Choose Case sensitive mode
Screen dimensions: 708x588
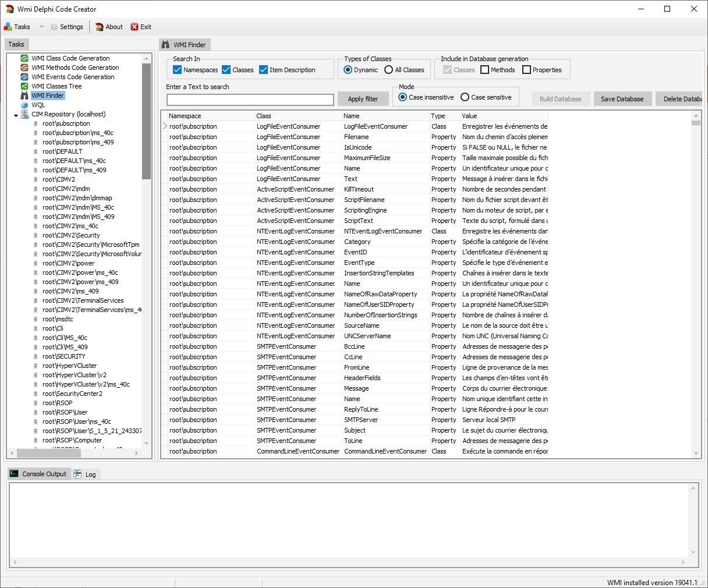(x=465, y=97)
